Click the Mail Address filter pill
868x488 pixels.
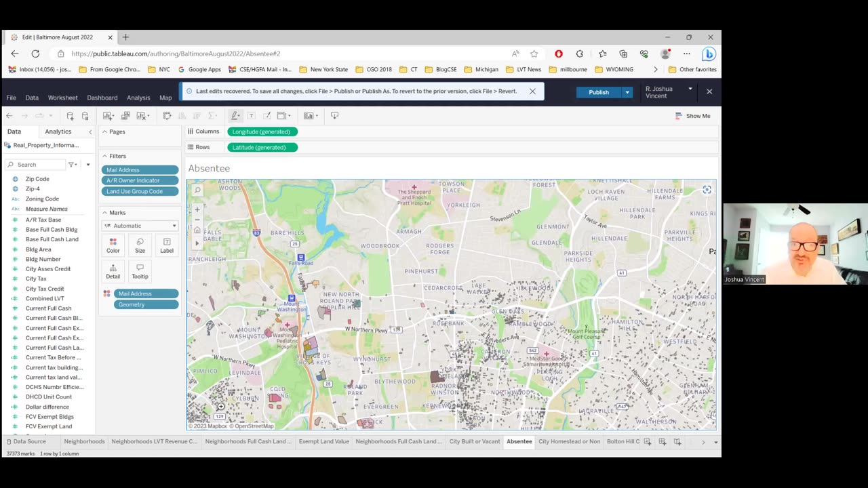(x=140, y=170)
